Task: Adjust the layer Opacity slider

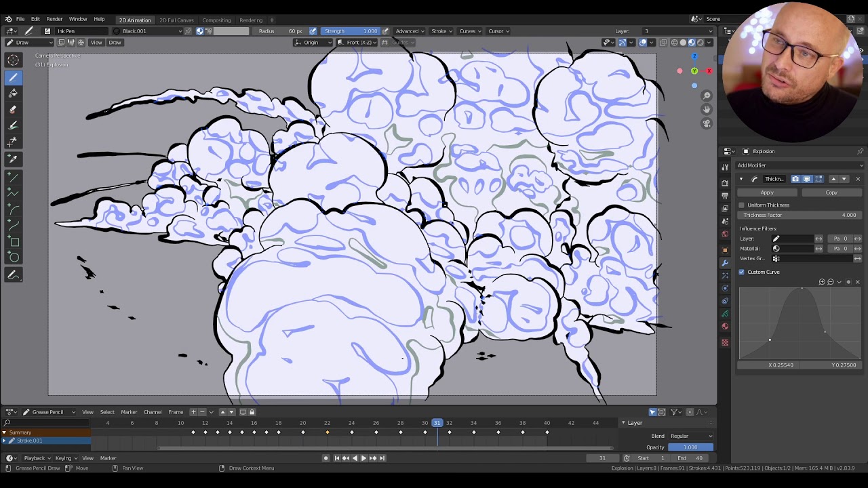Action: [x=690, y=447]
